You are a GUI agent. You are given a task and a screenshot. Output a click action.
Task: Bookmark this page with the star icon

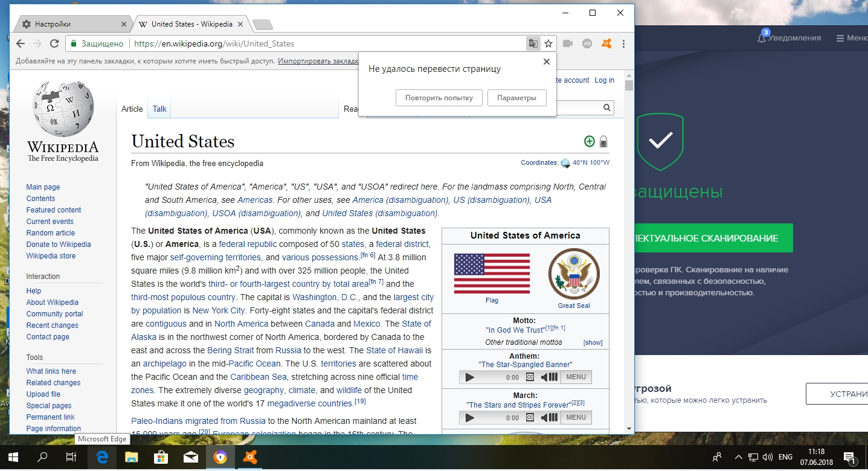click(x=548, y=43)
